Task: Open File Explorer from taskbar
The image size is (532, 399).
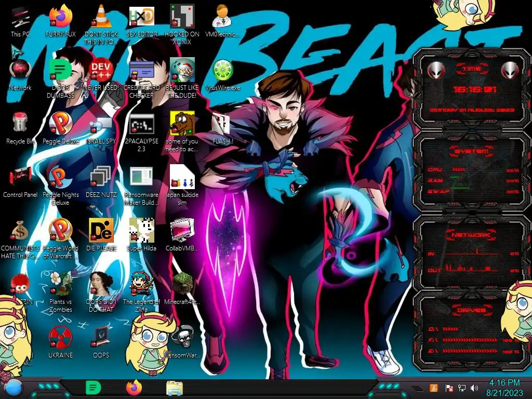Action: 175,388
